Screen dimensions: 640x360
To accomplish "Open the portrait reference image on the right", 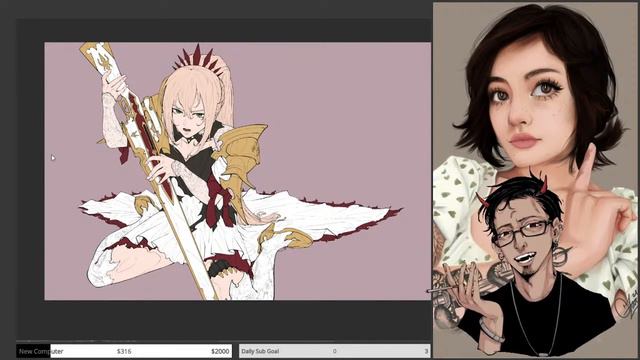I will [x=536, y=180].
